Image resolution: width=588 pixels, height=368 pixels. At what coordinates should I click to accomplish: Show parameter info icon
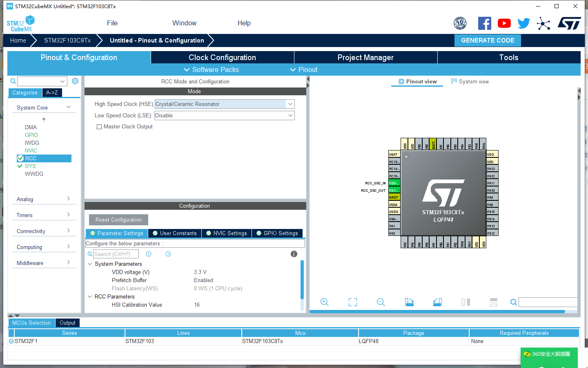[294, 254]
